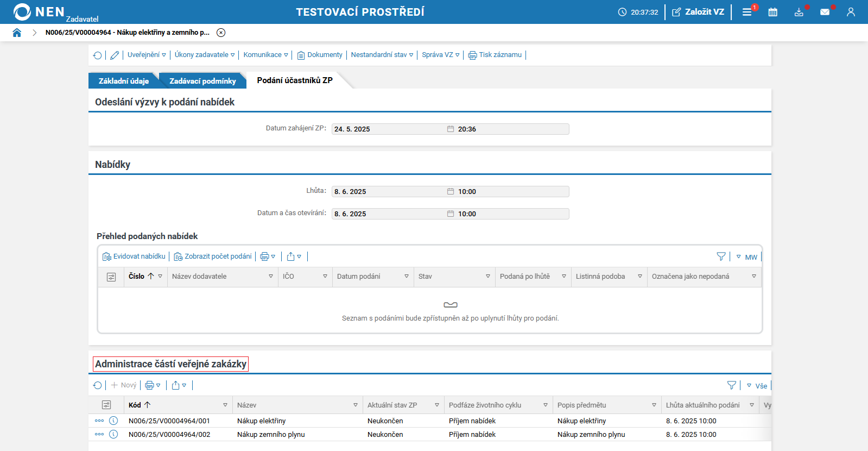This screenshot has height=451, width=868.
Task: Open the downloads icon in header
Action: click(799, 12)
